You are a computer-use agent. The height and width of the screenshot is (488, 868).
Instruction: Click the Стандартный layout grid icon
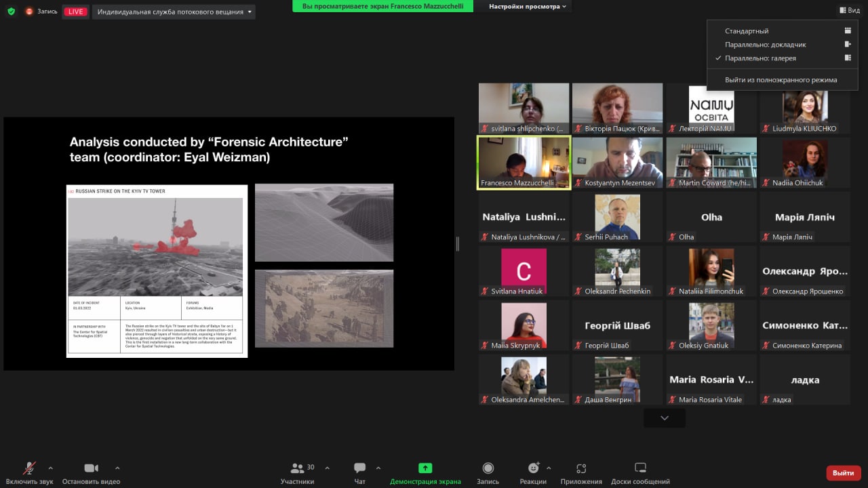(x=848, y=30)
